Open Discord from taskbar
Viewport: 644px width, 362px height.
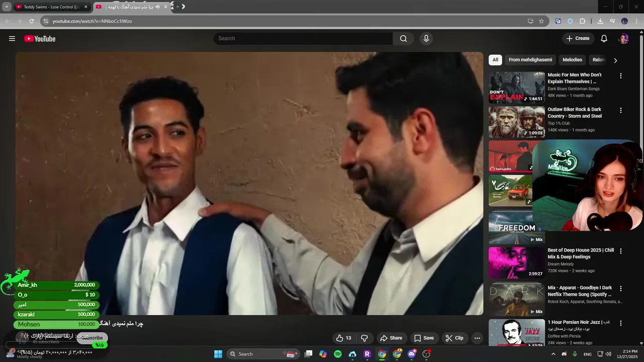point(412,354)
